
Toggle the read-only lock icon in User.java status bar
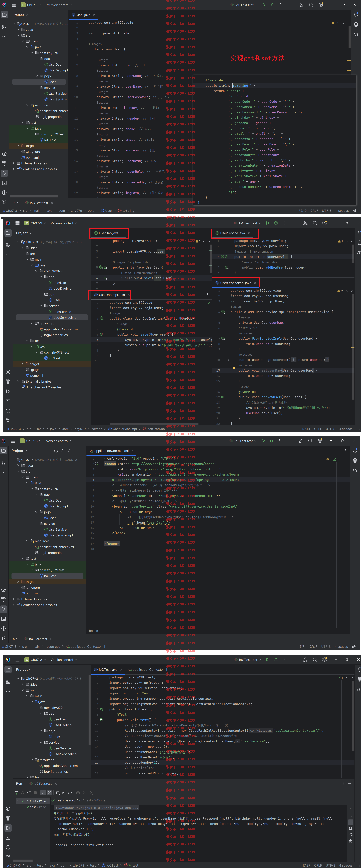coord(354,211)
